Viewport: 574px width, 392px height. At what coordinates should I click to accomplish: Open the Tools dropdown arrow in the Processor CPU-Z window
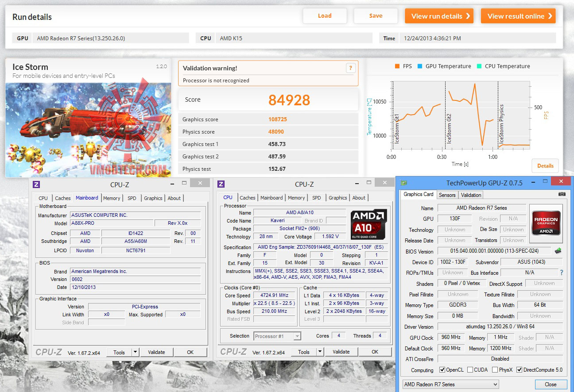(x=320, y=352)
